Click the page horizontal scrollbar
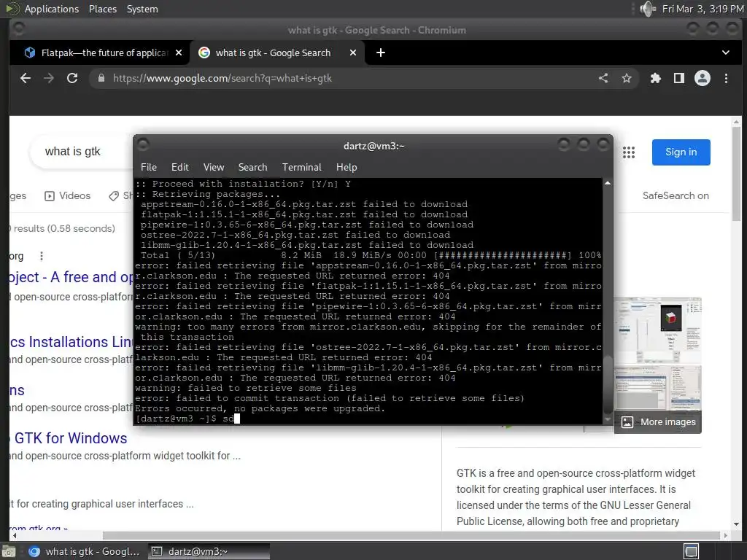747x560 pixels. [x=411, y=536]
